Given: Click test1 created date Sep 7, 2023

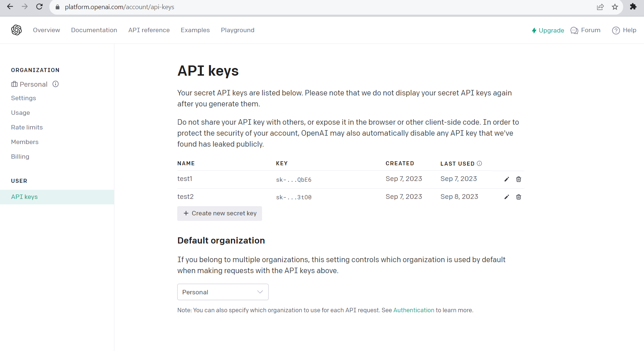Looking at the screenshot, I should (x=404, y=178).
